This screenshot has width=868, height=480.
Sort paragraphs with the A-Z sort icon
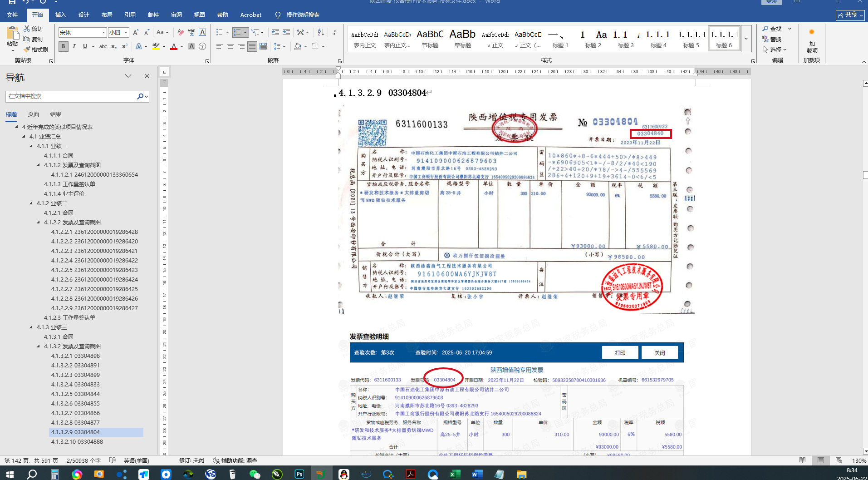coord(321,32)
